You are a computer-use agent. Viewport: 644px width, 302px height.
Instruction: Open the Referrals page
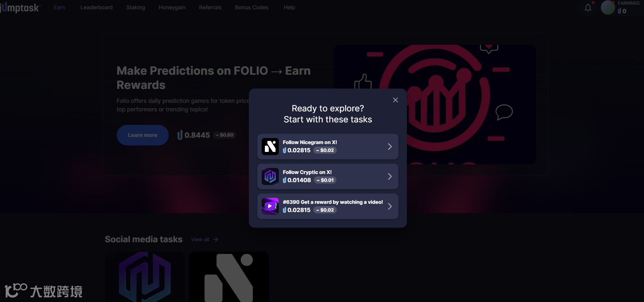[210, 7]
